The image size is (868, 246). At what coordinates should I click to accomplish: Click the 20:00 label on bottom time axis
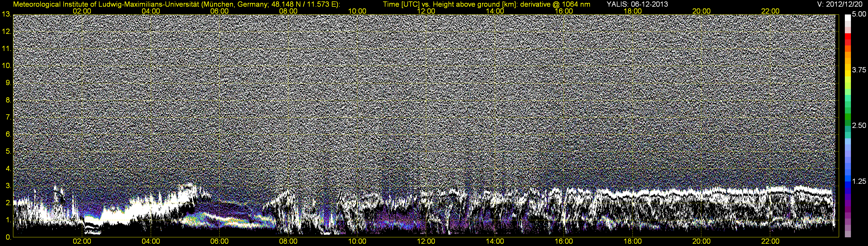(x=702, y=241)
